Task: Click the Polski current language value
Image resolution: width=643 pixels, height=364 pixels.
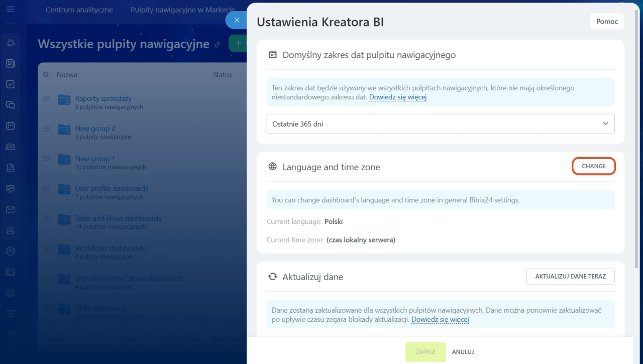Action: (334, 221)
